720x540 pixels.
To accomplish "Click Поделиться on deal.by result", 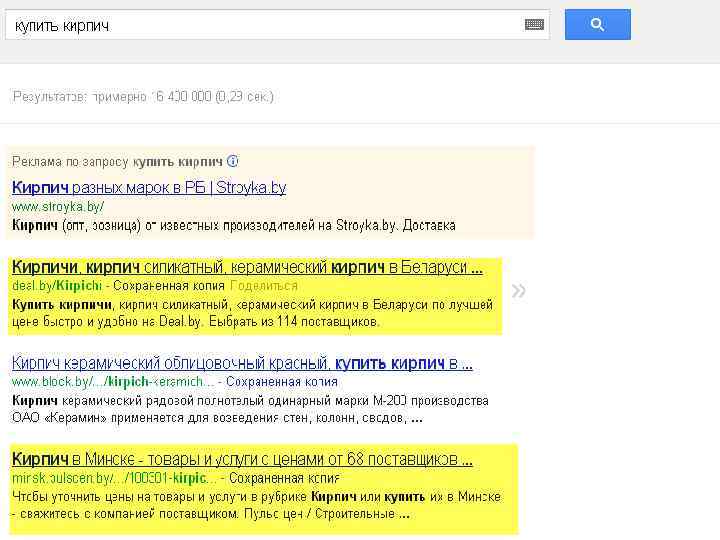I will 264,286.
